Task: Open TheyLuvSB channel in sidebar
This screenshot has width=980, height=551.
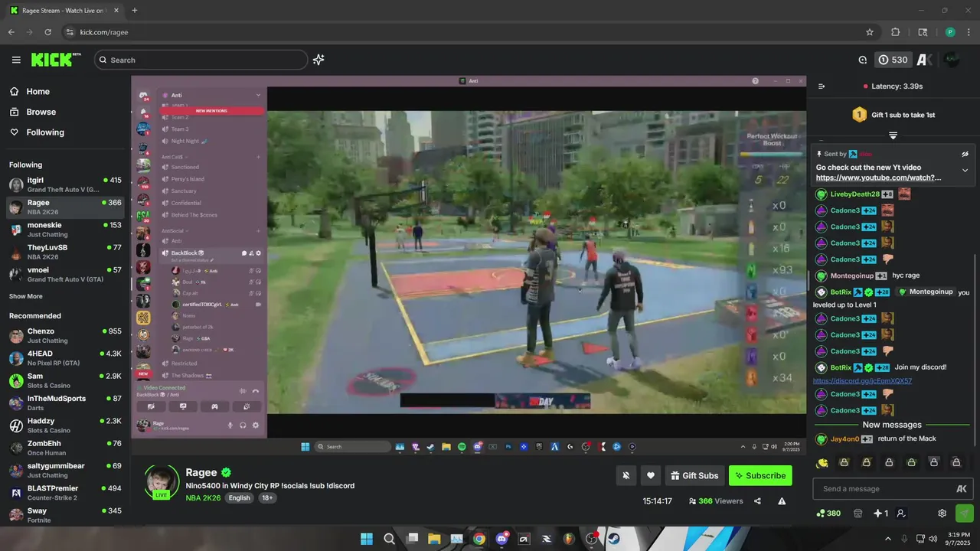Action: (65, 252)
